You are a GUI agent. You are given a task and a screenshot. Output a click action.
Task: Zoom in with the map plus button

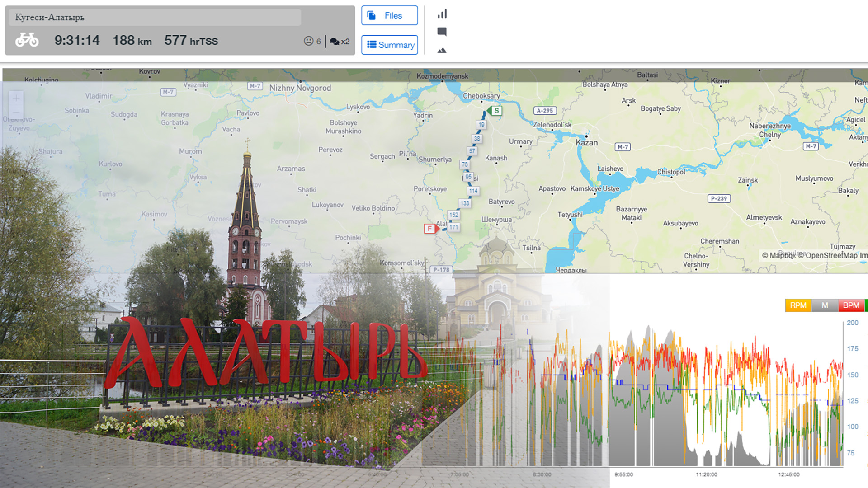coord(16,98)
